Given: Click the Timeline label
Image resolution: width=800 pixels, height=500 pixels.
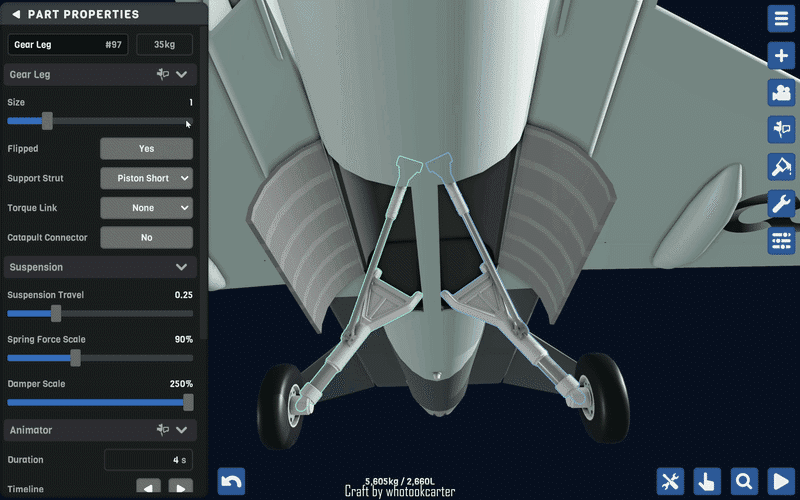Looking at the screenshot, I should coord(26,489).
